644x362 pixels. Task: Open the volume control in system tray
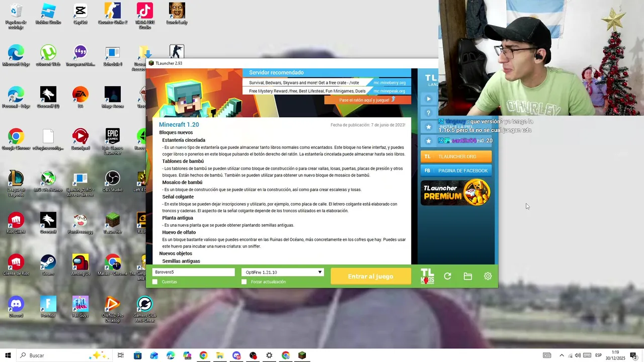tap(578, 355)
